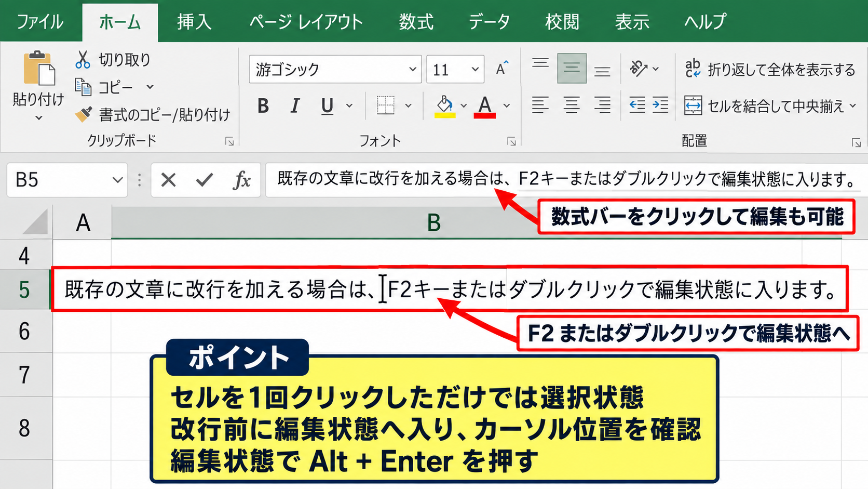Align text left
The width and height of the screenshot is (868, 489).
pyautogui.click(x=540, y=105)
